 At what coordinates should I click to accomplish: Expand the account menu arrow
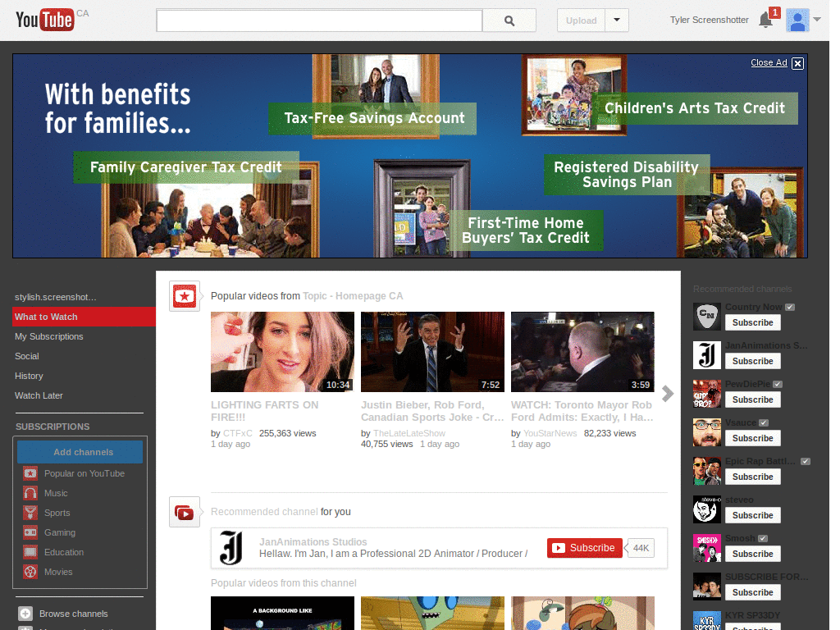pos(817,20)
